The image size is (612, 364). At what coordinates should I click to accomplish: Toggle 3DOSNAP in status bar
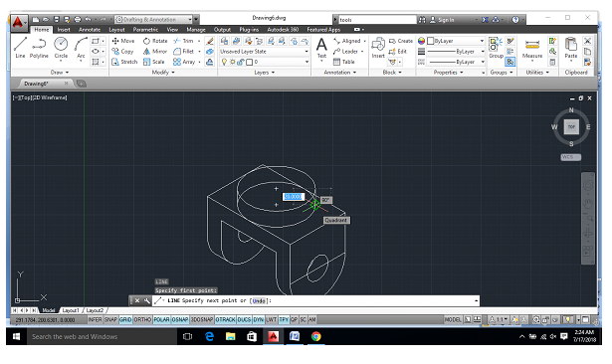[202, 319]
